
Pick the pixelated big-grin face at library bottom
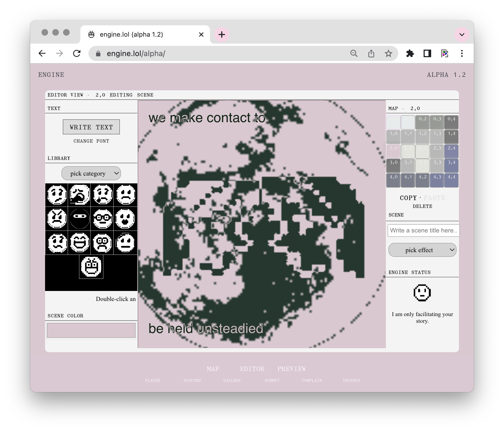pos(91,267)
